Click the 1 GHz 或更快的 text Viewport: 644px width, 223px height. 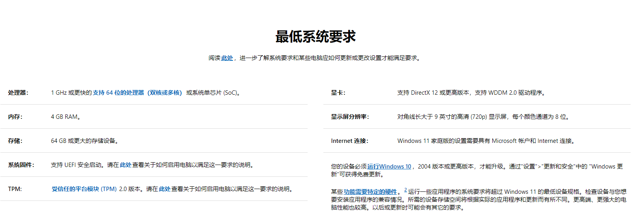tap(71, 93)
